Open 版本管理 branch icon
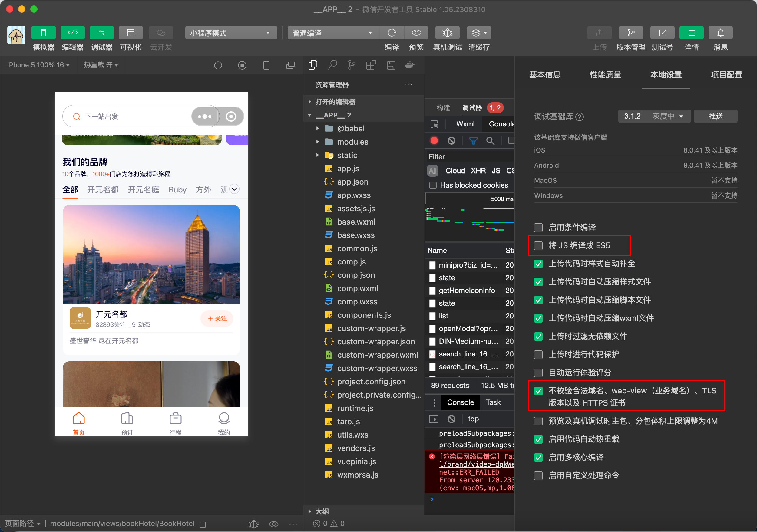757x532 pixels. point(630,33)
